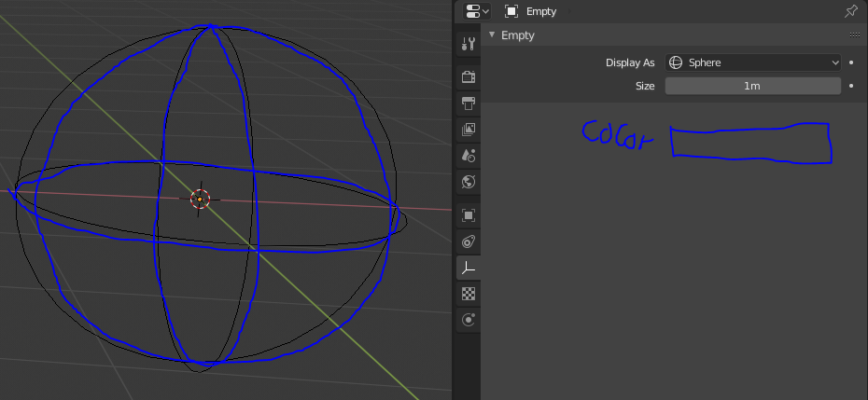This screenshot has height=400, width=868.
Task: Open the Display As Sphere dropdown
Action: point(753,62)
